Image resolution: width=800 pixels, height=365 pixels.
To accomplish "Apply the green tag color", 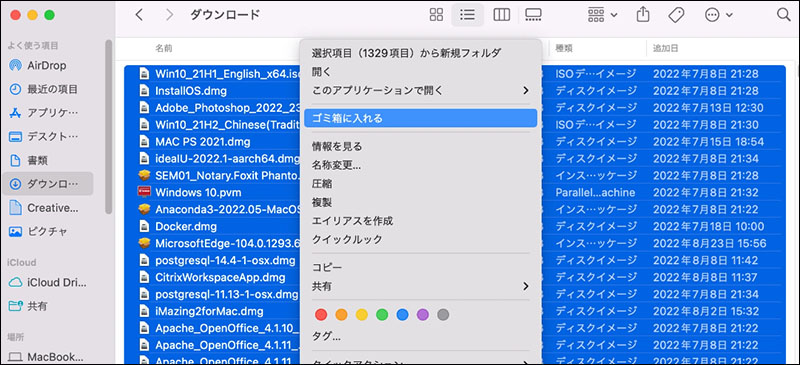I will pyautogui.click(x=382, y=314).
